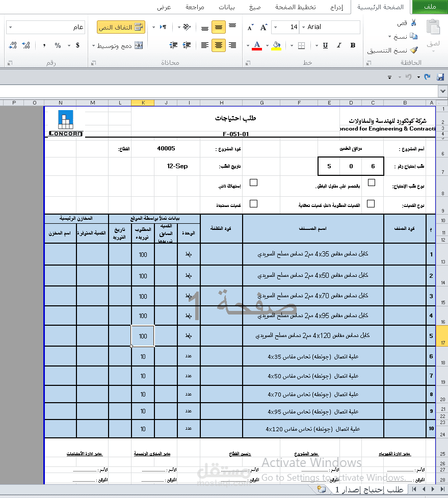Toggle Bold formatting

tap(353, 45)
